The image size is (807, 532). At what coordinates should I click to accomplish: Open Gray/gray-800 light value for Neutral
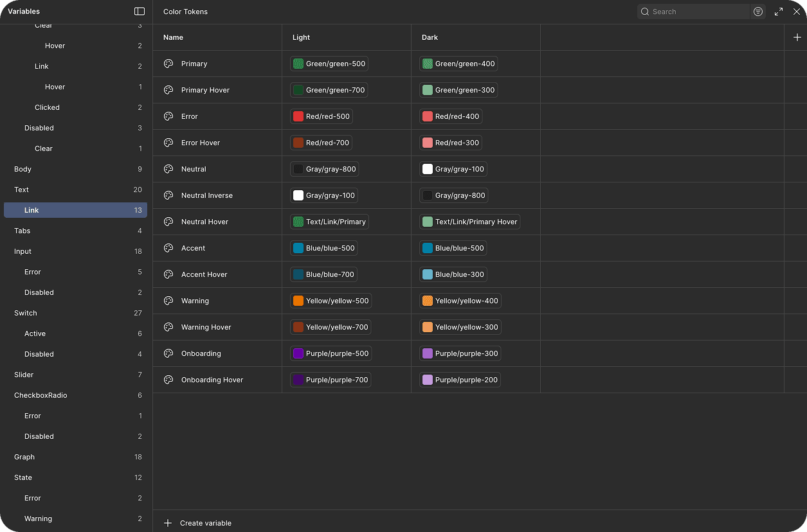(325, 169)
